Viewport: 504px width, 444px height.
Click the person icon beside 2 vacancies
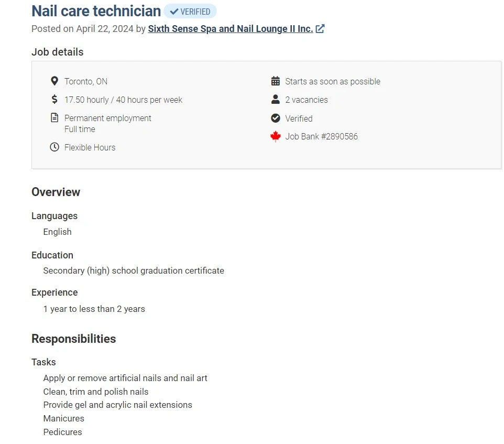276,100
